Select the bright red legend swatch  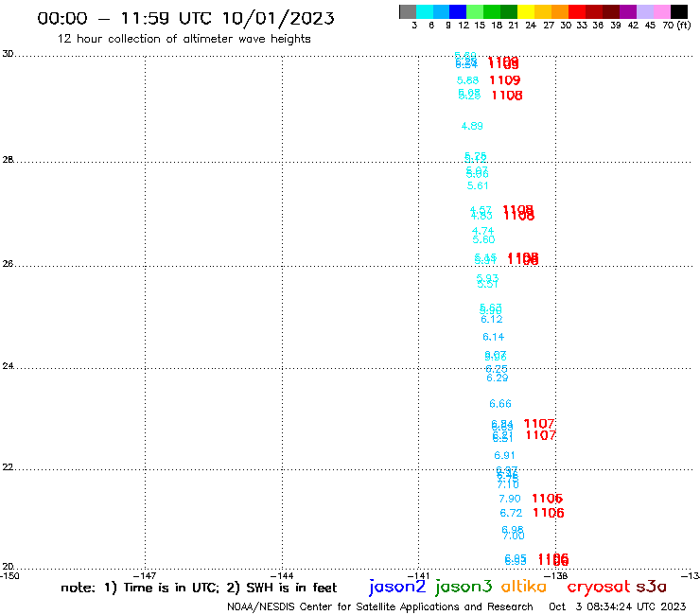tap(577, 11)
